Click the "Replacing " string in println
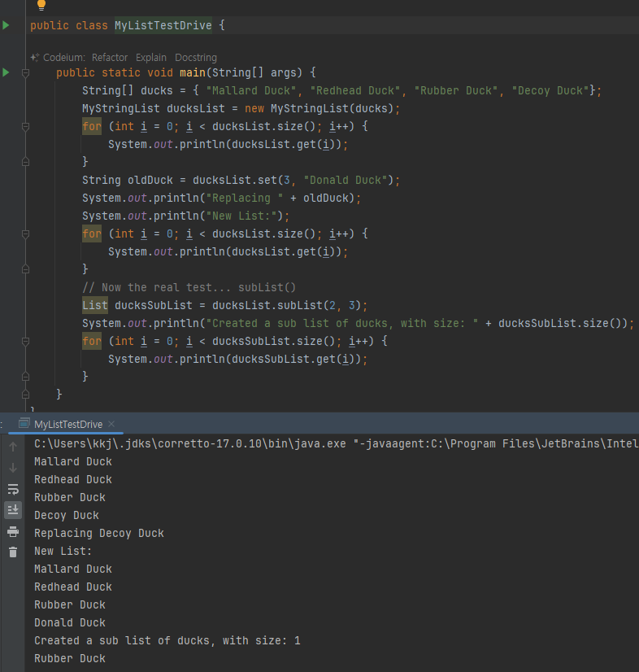Viewport: 639px width, 672px height. point(245,198)
